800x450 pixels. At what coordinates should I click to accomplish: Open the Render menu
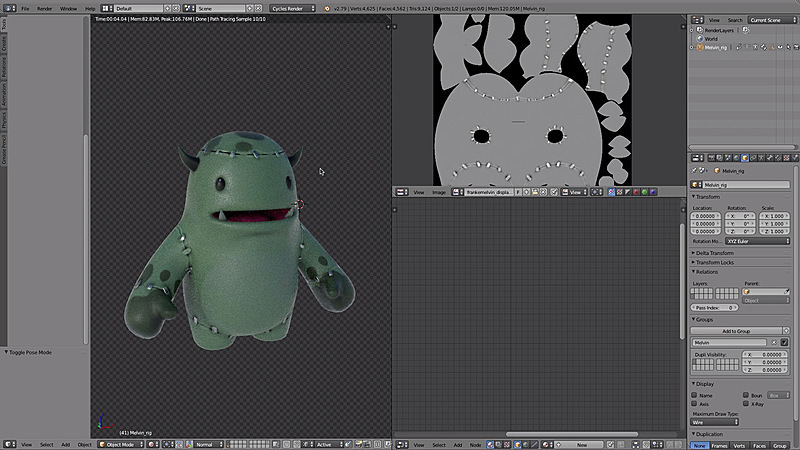point(44,9)
